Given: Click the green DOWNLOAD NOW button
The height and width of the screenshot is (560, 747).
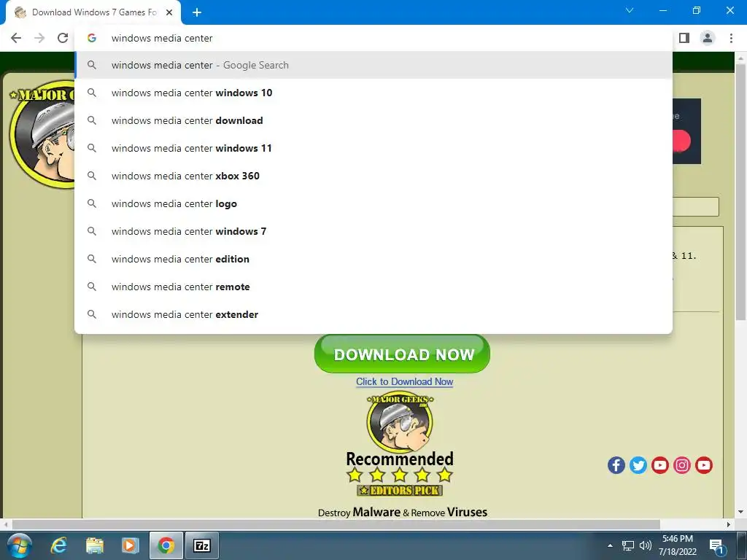Looking at the screenshot, I should click(402, 354).
